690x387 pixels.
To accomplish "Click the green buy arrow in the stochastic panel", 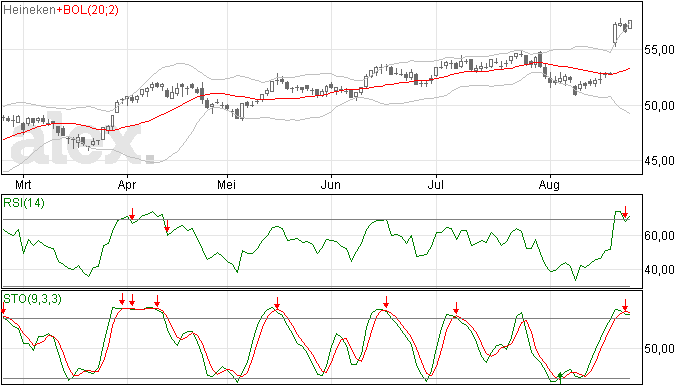I will coord(560,377).
